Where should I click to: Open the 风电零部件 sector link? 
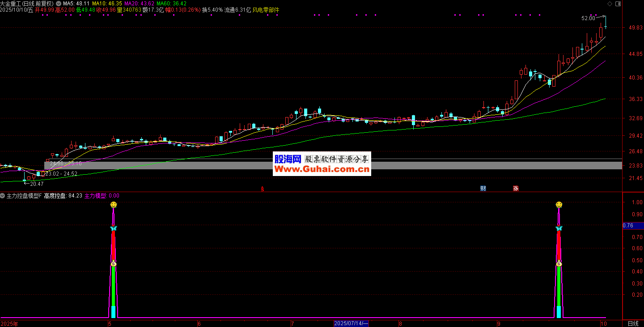coord(266,10)
